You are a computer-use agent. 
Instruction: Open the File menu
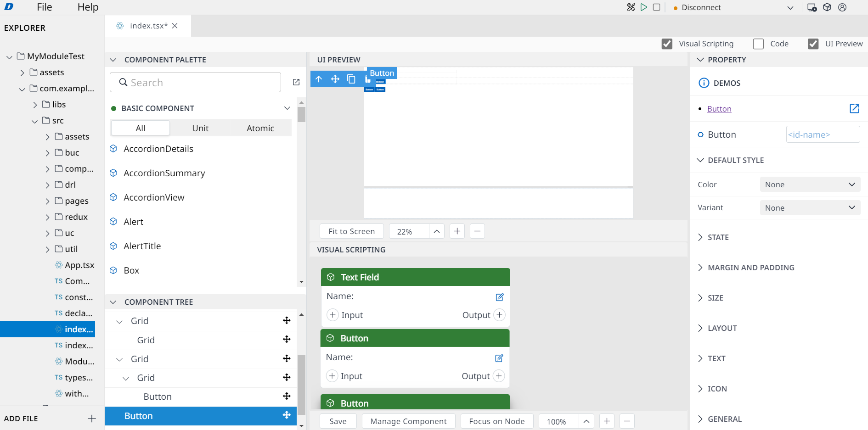(x=45, y=7)
